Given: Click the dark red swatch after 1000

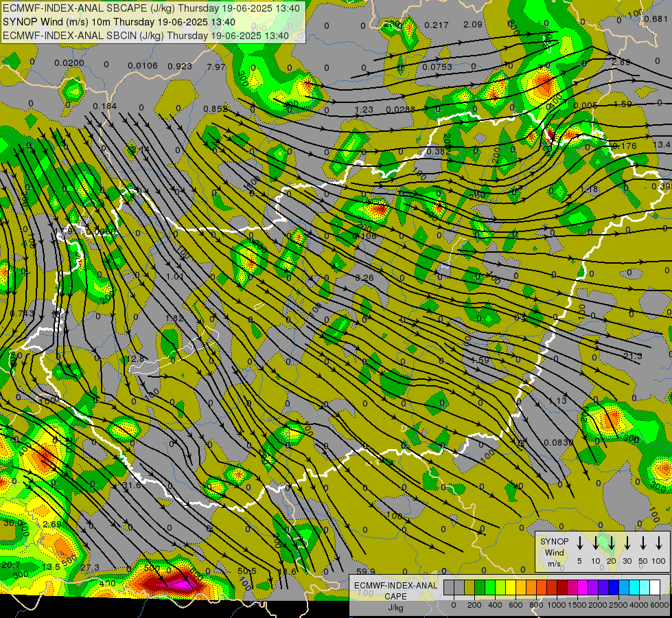Looking at the screenshot, I should click(x=562, y=587).
